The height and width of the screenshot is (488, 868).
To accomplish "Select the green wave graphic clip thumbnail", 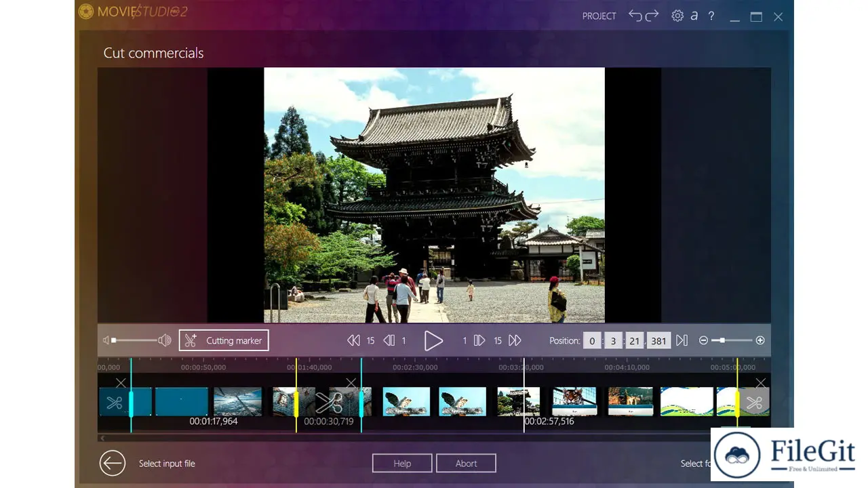I will coord(686,401).
